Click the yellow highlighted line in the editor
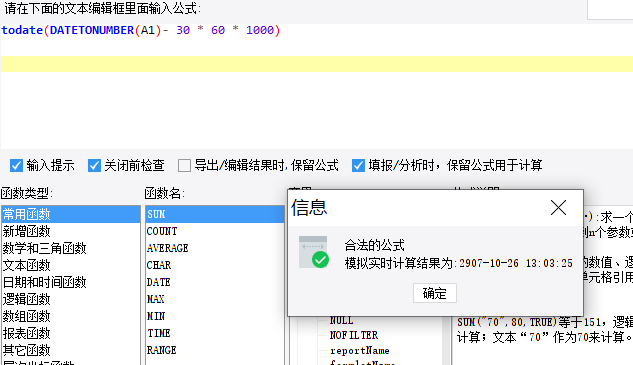This screenshot has width=633, height=365. coord(316,64)
